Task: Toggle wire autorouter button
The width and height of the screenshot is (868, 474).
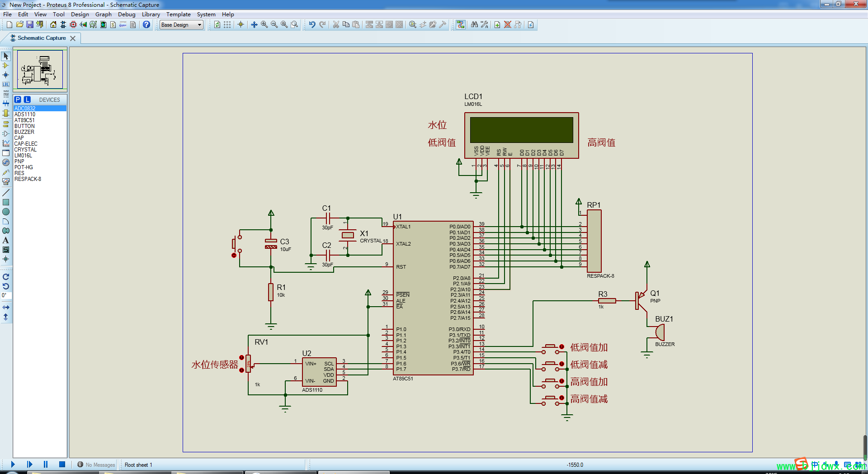Action: [x=460, y=25]
